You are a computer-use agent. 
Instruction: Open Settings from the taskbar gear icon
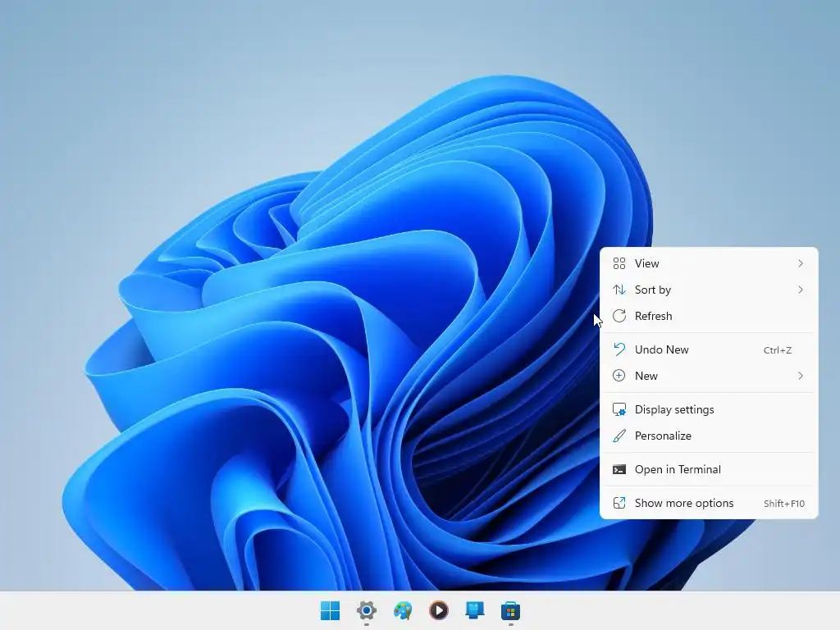pyautogui.click(x=367, y=610)
